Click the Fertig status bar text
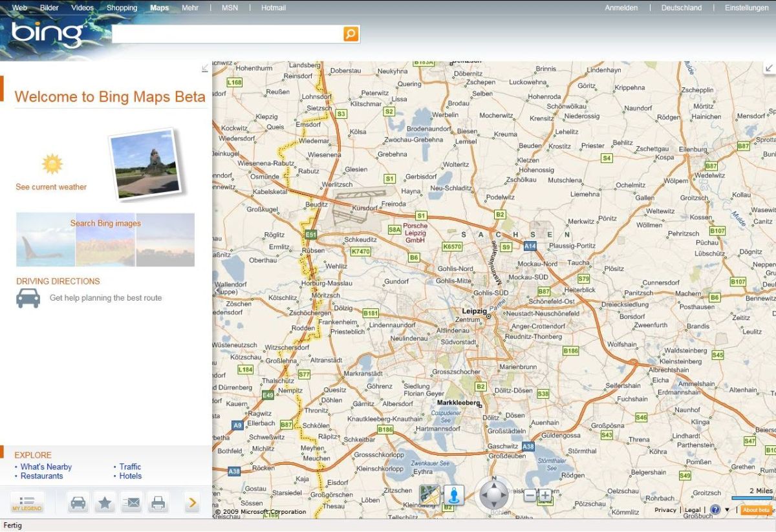The height and width of the screenshot is (532, 776). point(13,526)
